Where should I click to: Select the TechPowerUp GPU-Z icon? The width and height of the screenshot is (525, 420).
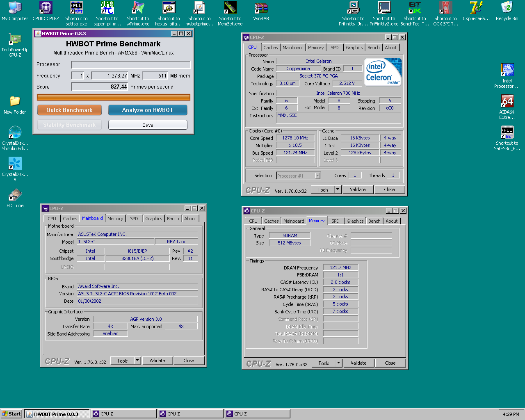(15, 45)
